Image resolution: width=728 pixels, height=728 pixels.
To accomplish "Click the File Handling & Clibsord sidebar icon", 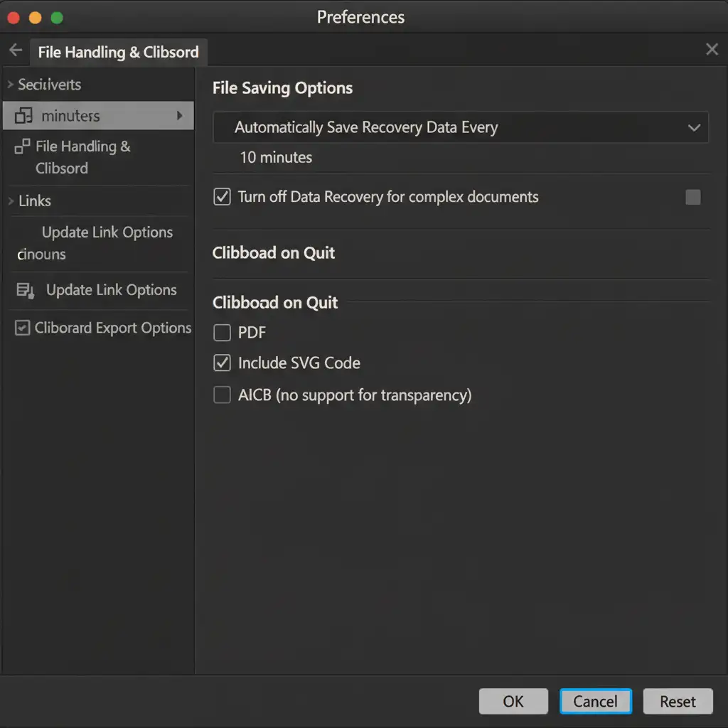I will click(22, 146).
